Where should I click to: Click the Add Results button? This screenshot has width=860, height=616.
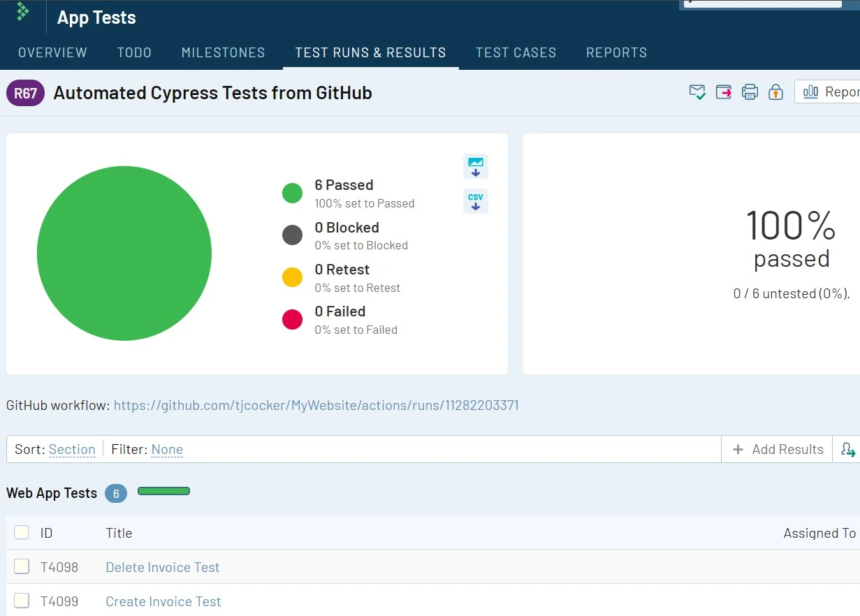[778, 450]
